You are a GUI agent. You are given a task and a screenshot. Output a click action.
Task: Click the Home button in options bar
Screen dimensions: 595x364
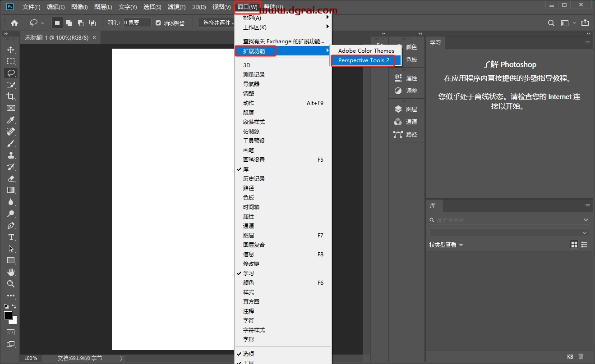[x=14, y=23]
